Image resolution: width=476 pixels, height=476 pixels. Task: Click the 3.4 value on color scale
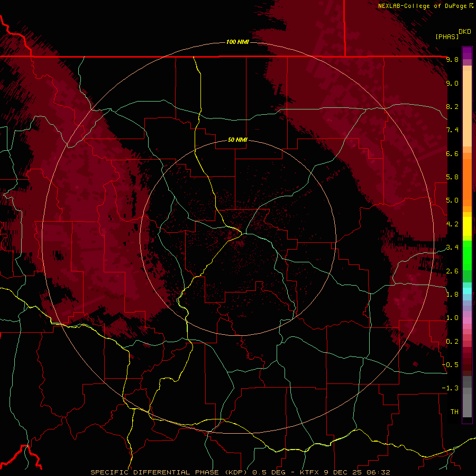[452, 248]
